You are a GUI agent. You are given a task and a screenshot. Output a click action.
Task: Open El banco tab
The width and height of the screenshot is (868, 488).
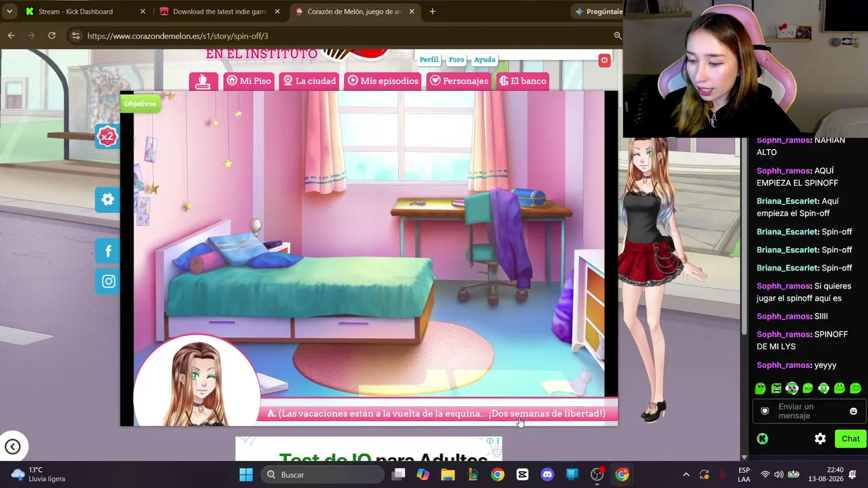tap(523, 81)
